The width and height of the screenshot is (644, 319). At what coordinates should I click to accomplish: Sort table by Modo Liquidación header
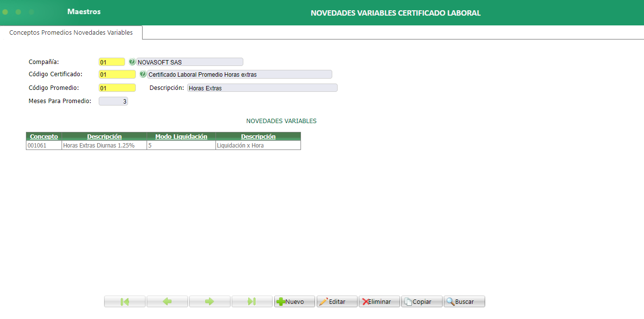click(181, 136)
